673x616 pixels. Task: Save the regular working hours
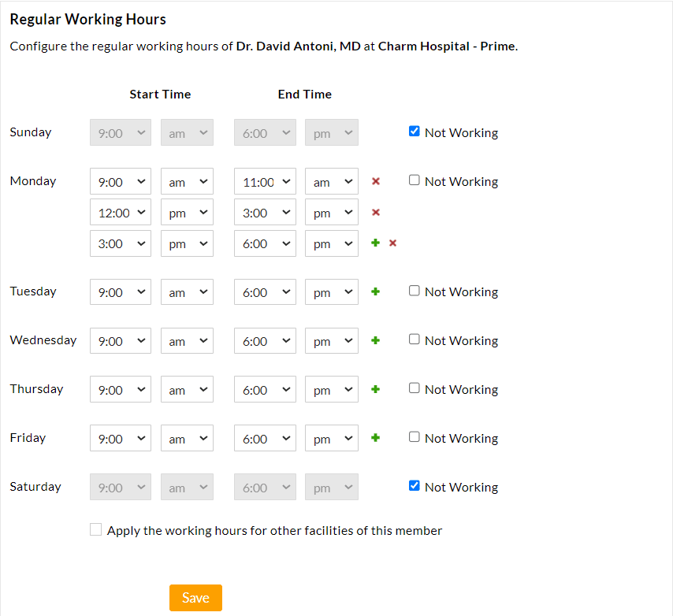(x=195, y=597)
